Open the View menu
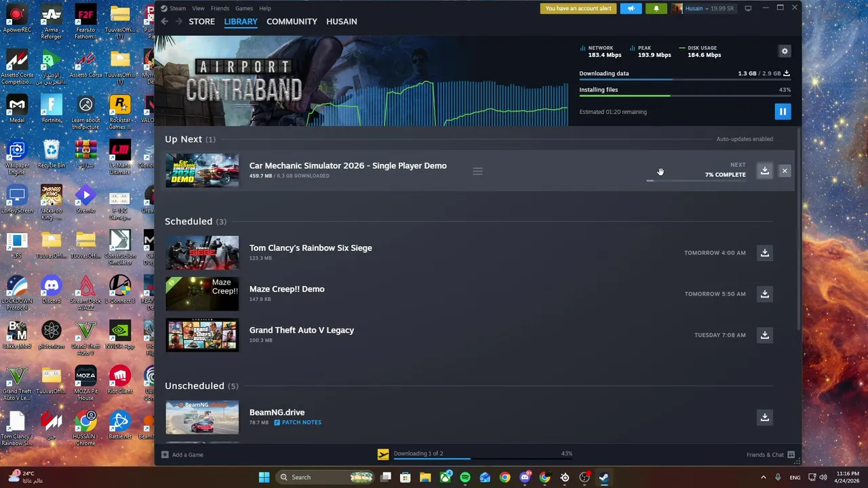868x488 pixels. pos(198,8)
